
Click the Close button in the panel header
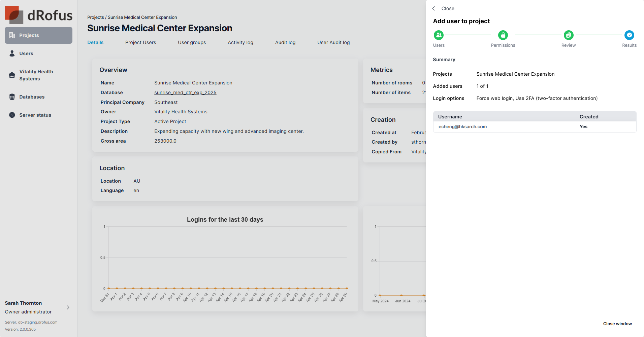448,8
